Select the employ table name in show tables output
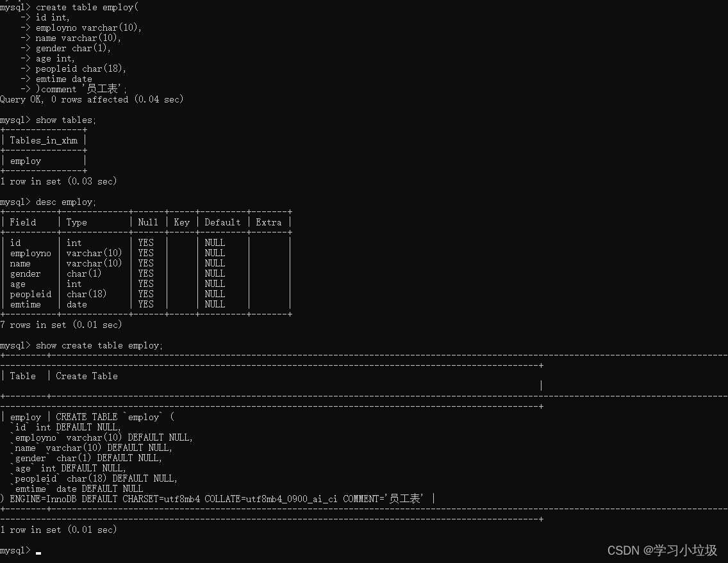Screen dimensions: 728x563 click(25, 160)
